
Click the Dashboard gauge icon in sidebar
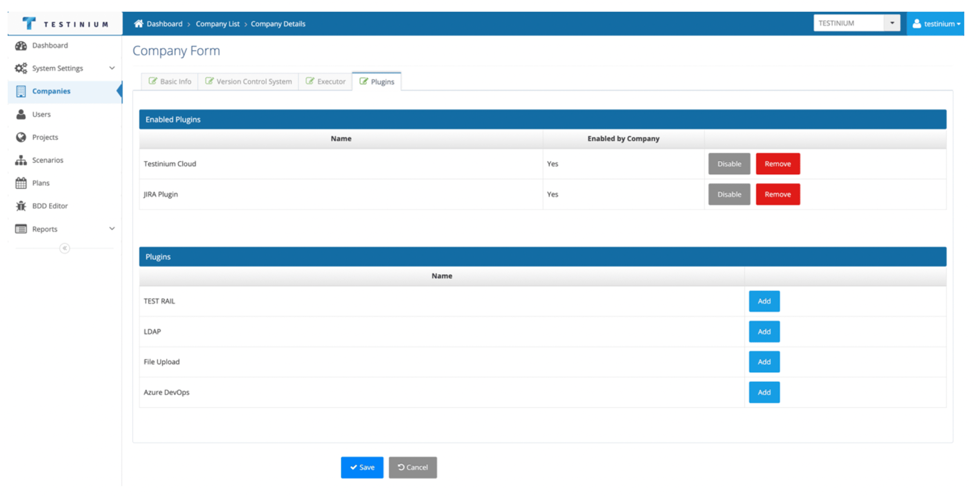coord(21,46)
